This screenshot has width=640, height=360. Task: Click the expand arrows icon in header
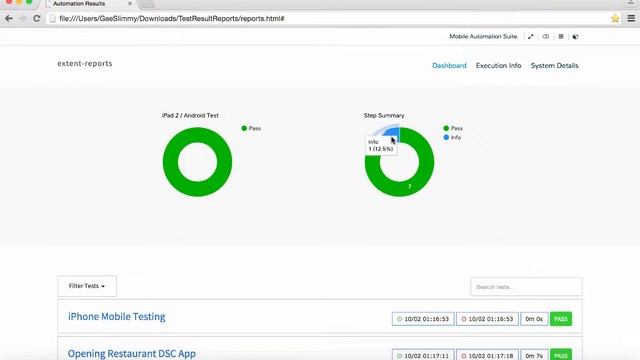point(531,36)
